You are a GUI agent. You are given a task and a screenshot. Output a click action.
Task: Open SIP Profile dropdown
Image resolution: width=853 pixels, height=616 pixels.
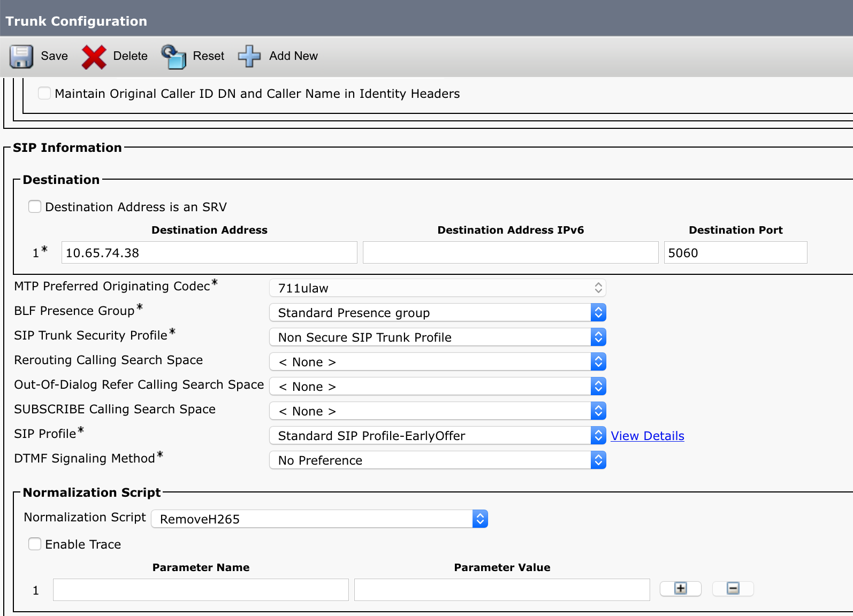tap(438, 436)
